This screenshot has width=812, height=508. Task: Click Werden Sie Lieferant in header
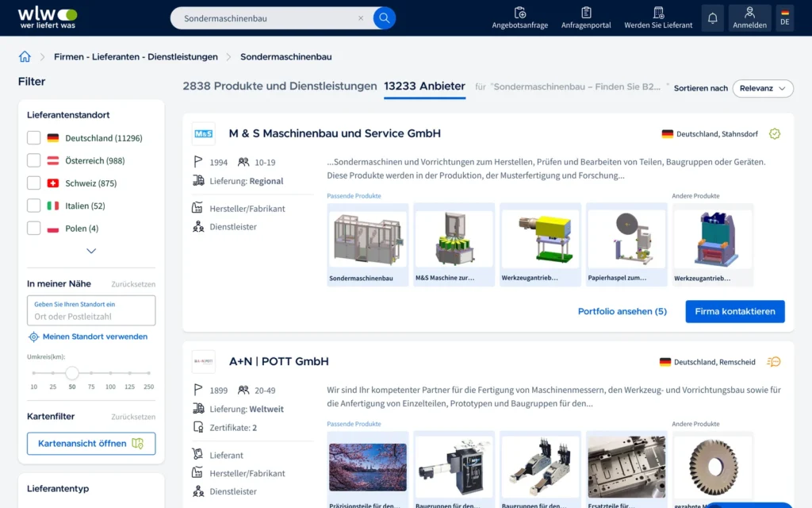tap(658, 18)
